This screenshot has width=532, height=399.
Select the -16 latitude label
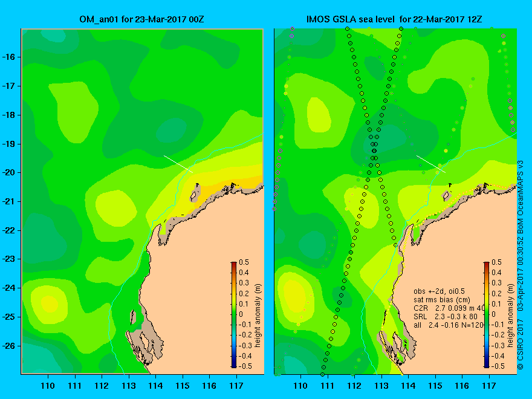(8, 57)
